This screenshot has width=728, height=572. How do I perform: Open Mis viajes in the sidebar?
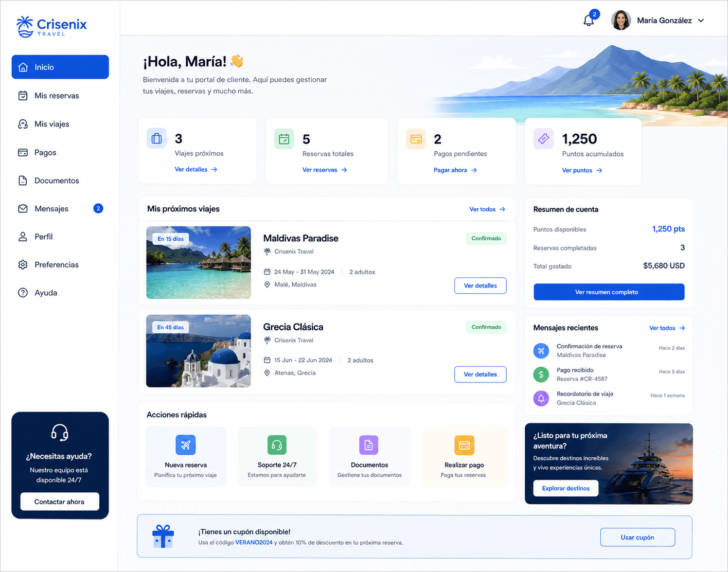[60, 124]
